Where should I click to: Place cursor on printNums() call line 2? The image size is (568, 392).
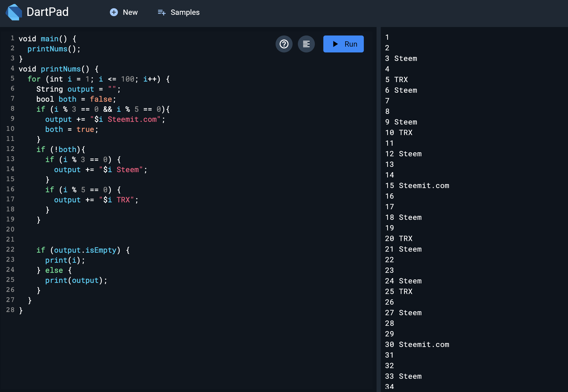(x=54, y=49)
